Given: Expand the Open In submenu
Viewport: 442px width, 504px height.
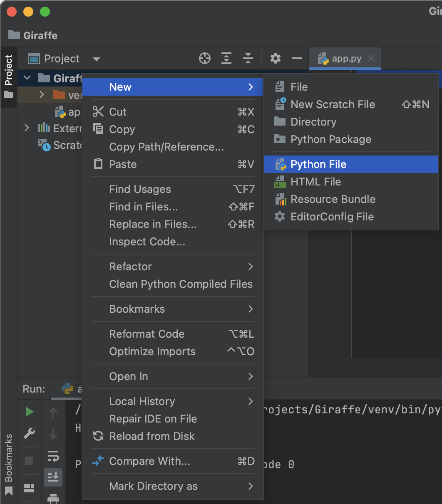Looking at the screenshot, I should click(x=173, y=376).
